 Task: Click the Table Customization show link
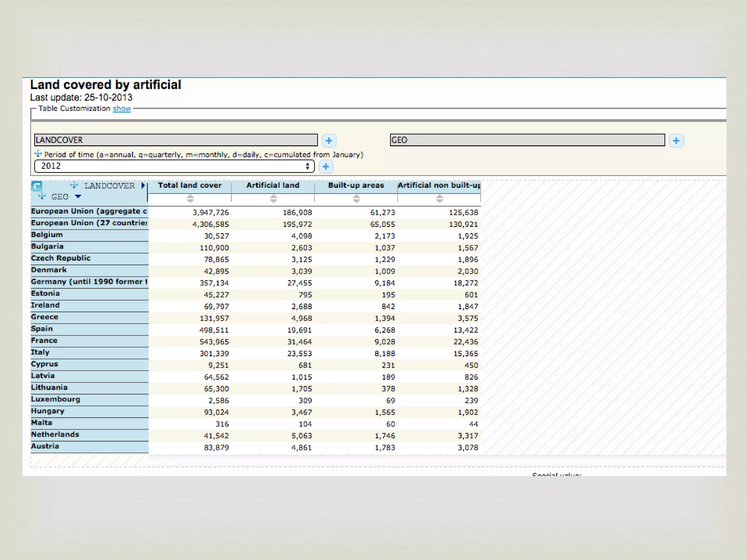click(x=121, y=109)
